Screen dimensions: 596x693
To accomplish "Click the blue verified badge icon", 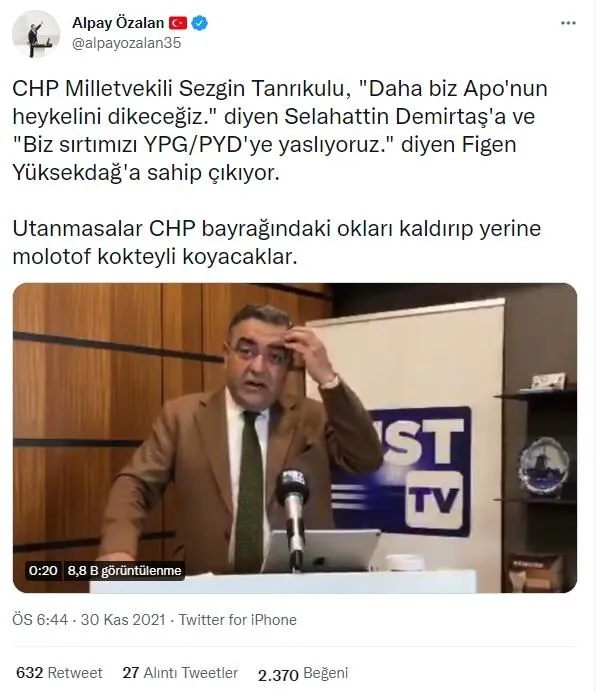I will point(200,23).
